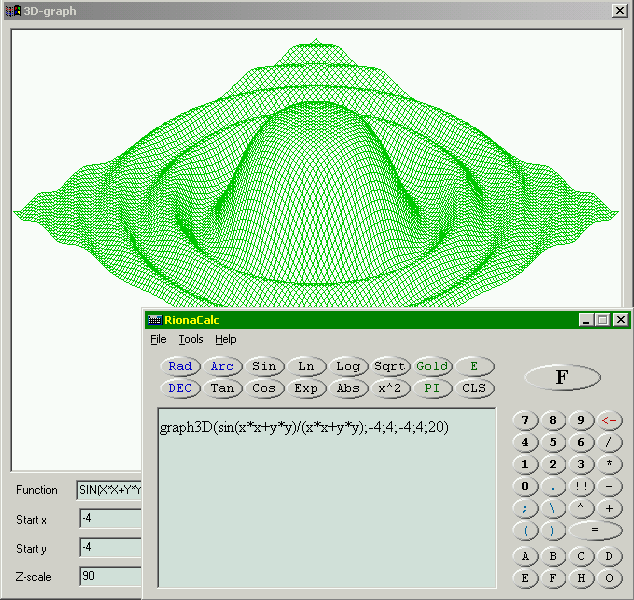Screen dimensions: 634x600
Task: Click hex letter A key
Action: point(525,557)
